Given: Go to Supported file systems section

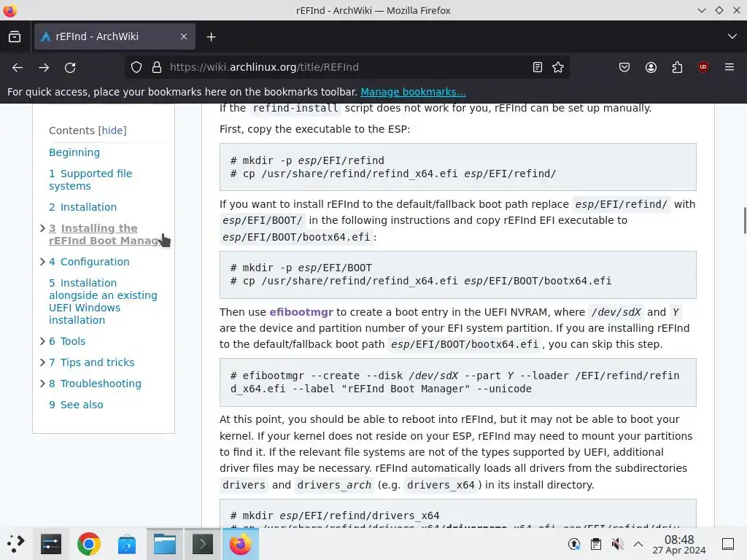Looking at the screenshot, I should click(90, 179).
